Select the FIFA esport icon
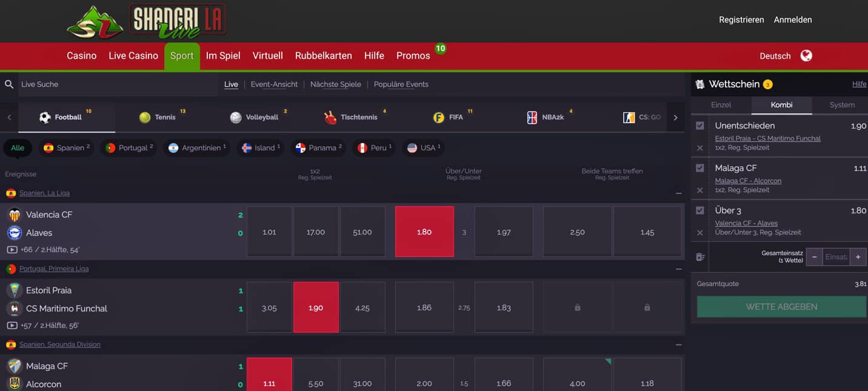Screen dimensions: 868x391 tap(438, 118)
